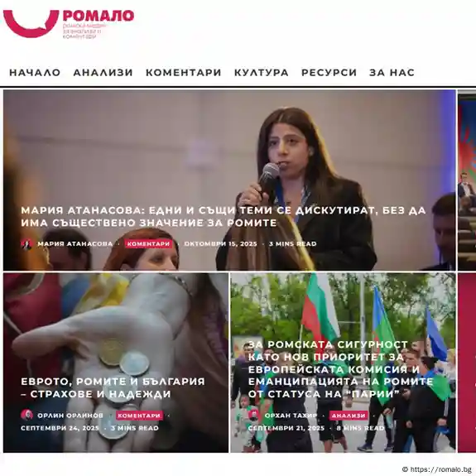Open the За нас page
The height and width of the screenshot is (476, 476).
pyautogui.click(x=392, y=73)
